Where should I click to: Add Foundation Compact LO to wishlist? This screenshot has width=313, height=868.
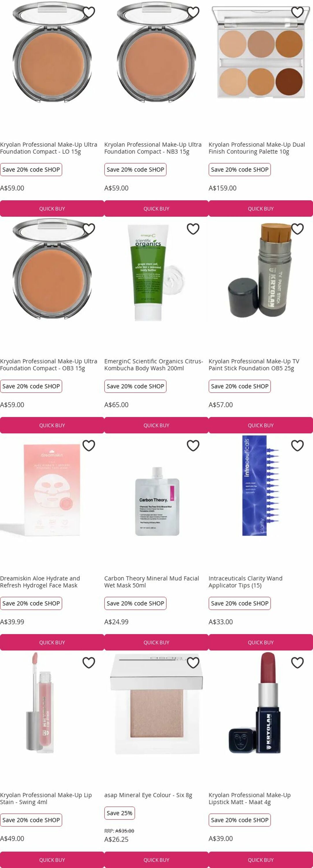click(89, 12)
